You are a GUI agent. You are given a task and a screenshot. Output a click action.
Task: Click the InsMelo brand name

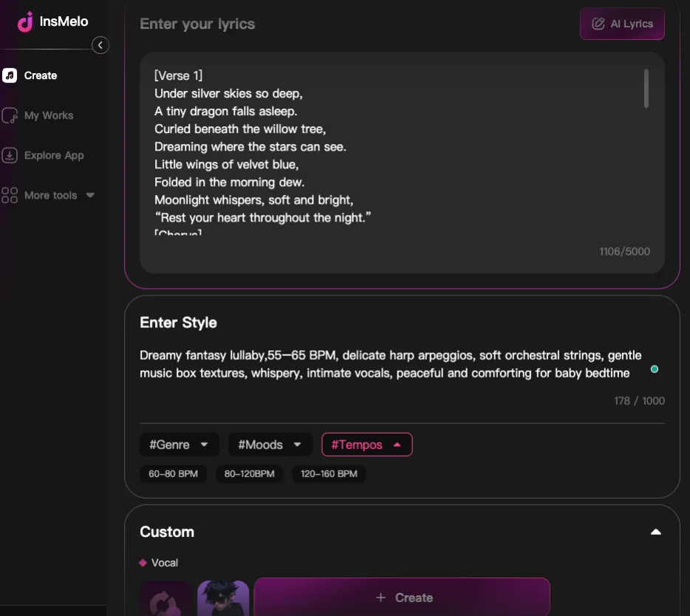64,21
